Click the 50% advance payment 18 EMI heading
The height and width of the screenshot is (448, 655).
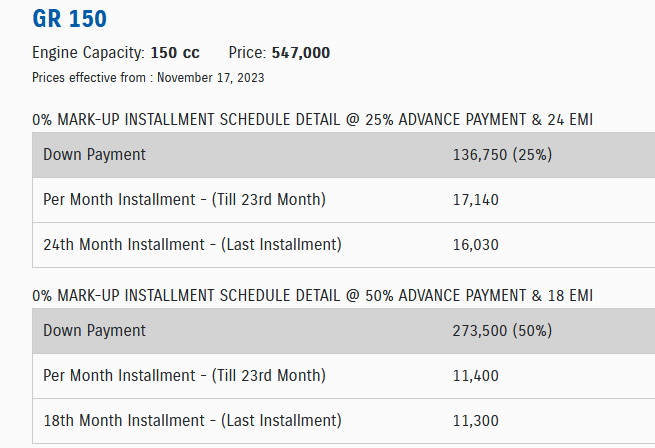point(312,296)
